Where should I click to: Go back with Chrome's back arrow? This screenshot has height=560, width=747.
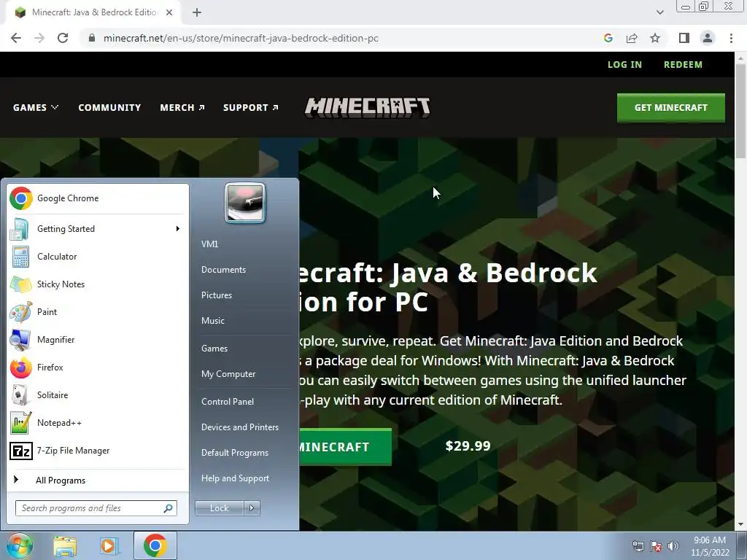point(16,38)
